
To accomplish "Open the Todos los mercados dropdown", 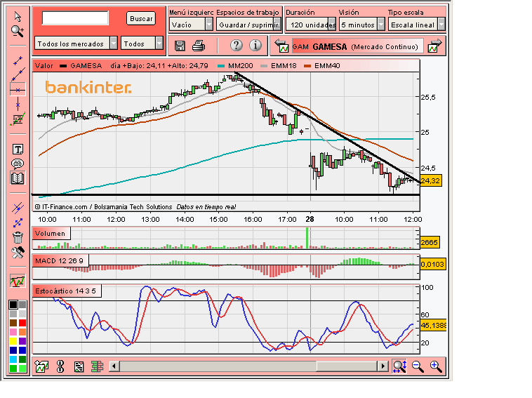I will [x=76, y=44].
